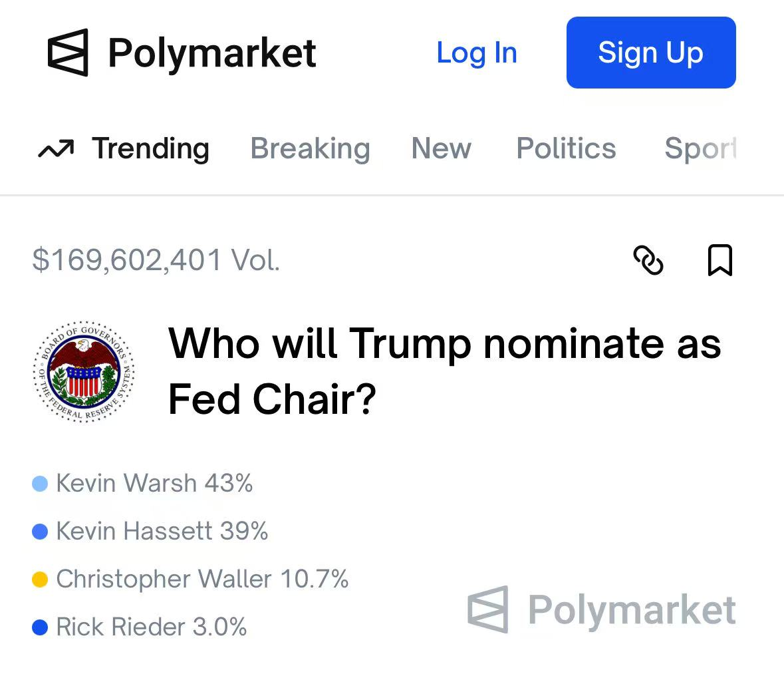This screenshot has width=784, height=680.
Task: Open the Log In link
Action: click(x=476, y=53)
